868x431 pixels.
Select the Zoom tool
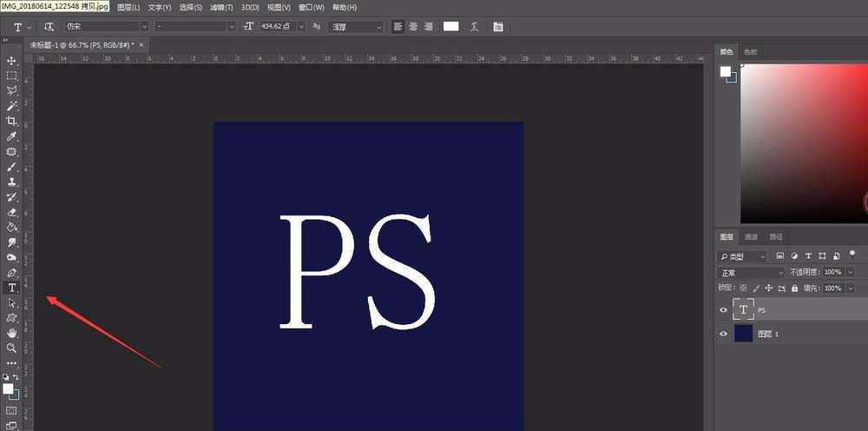[x=12, y=348]
